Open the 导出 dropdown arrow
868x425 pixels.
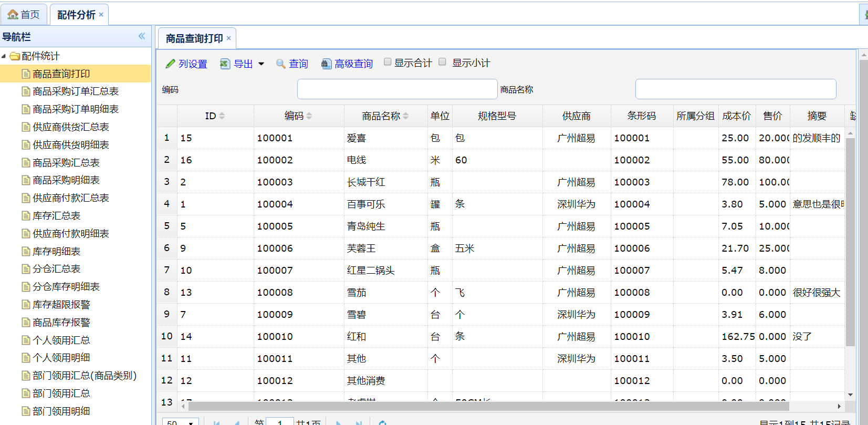[262, 64]
